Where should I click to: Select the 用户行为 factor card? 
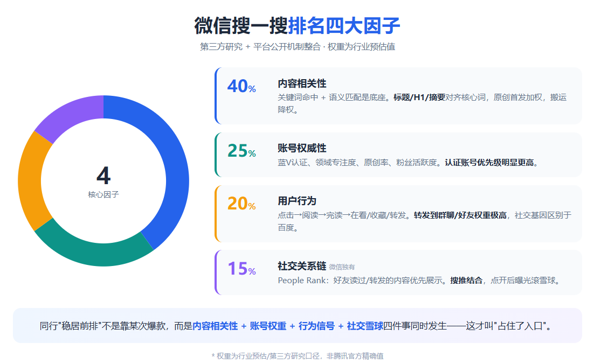[x=398, y=214]
